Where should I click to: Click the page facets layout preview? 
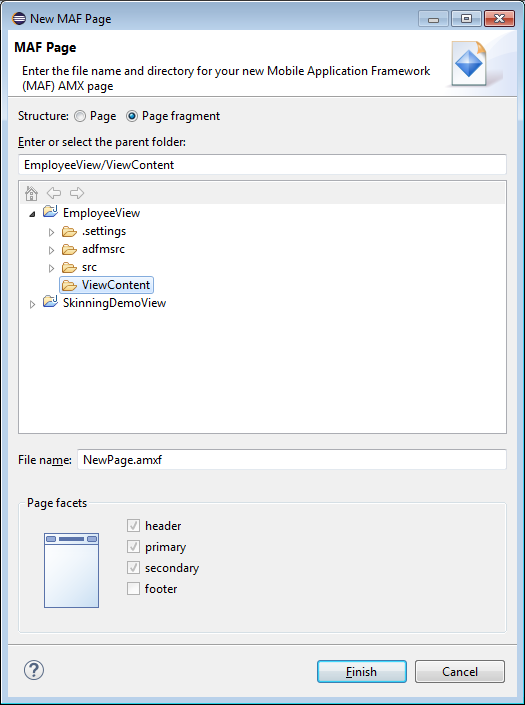point(71,570)
